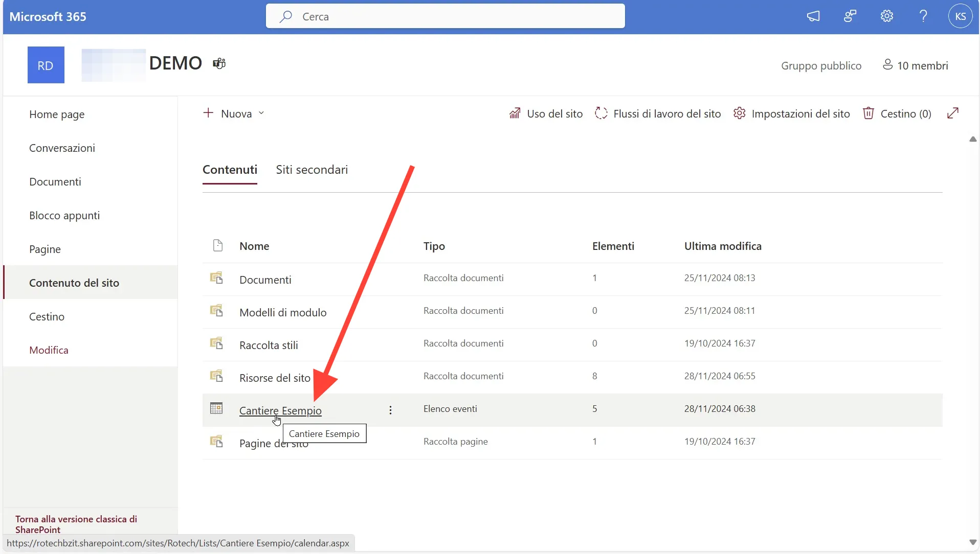Click the Uso del sito button label
This screenshot has height=554, width=980.
coord(554,113)
